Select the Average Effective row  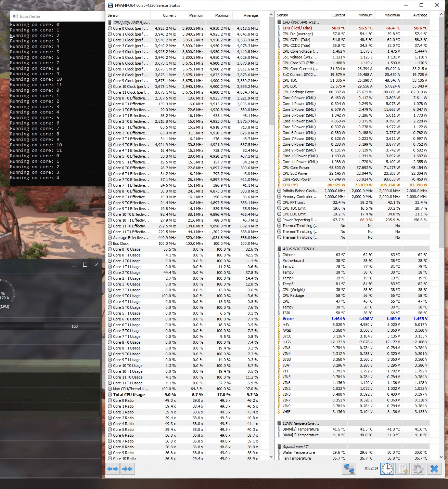[183, 238]
